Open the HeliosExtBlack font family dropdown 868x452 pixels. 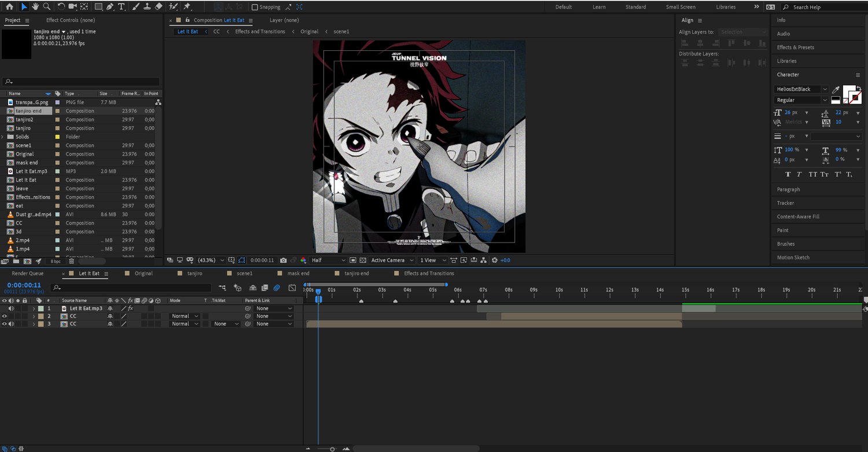(x=801, y=89)
